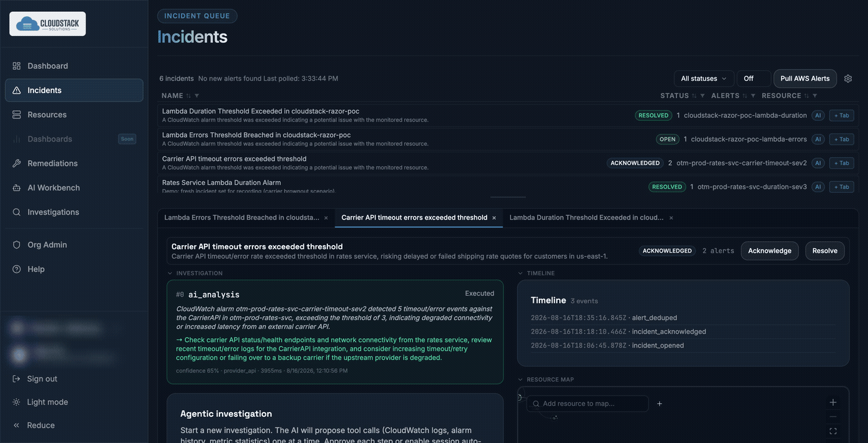Switch to Carrier API timeout errors tab
Image resolution: width=868 pixels, height=443 pixels.
click(414, 218)
